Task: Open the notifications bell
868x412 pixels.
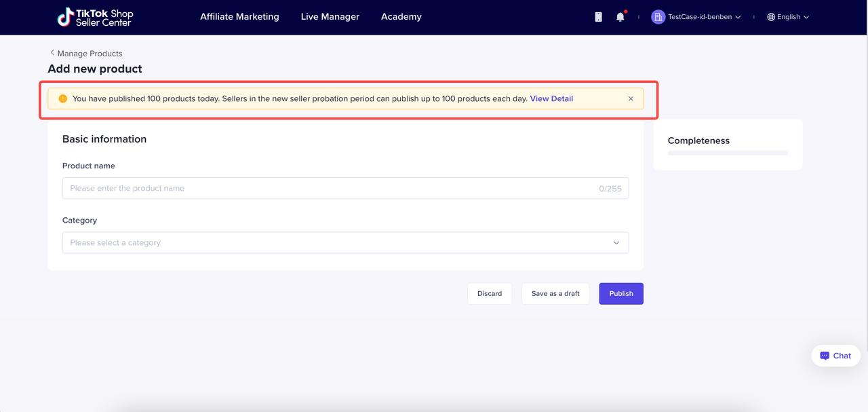Action: tap(620, 17)
